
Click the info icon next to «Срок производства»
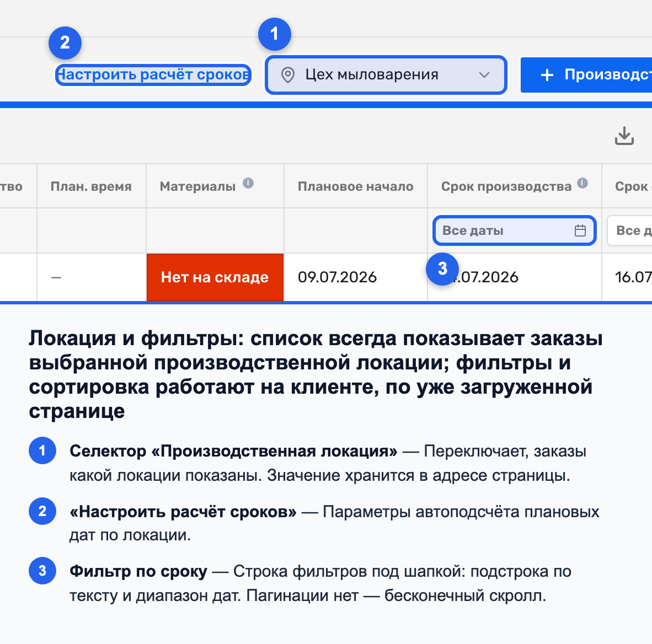click(x=582, y=183)
